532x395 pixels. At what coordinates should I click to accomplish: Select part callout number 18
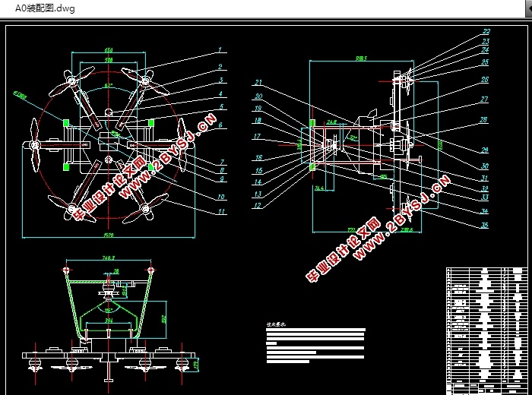click(258, 120)
